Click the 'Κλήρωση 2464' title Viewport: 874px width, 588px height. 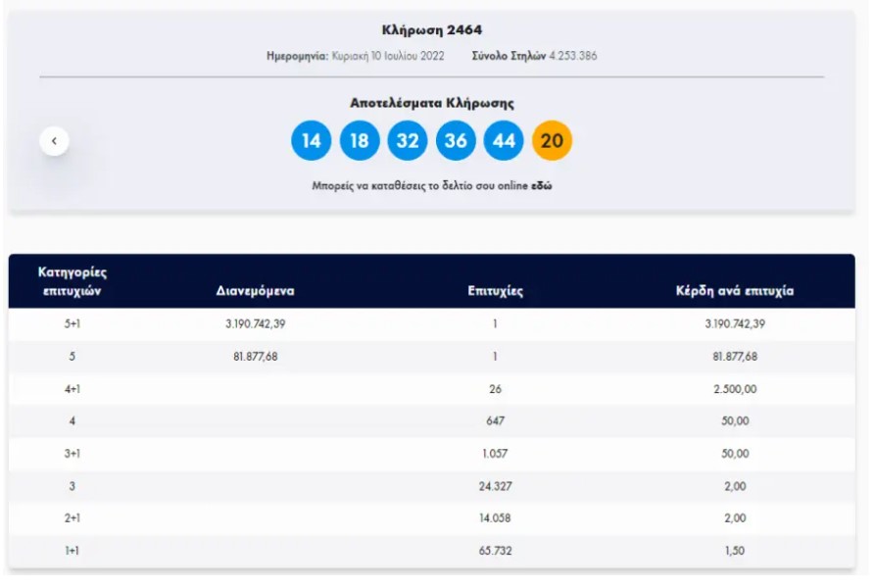tap(432, 30)
